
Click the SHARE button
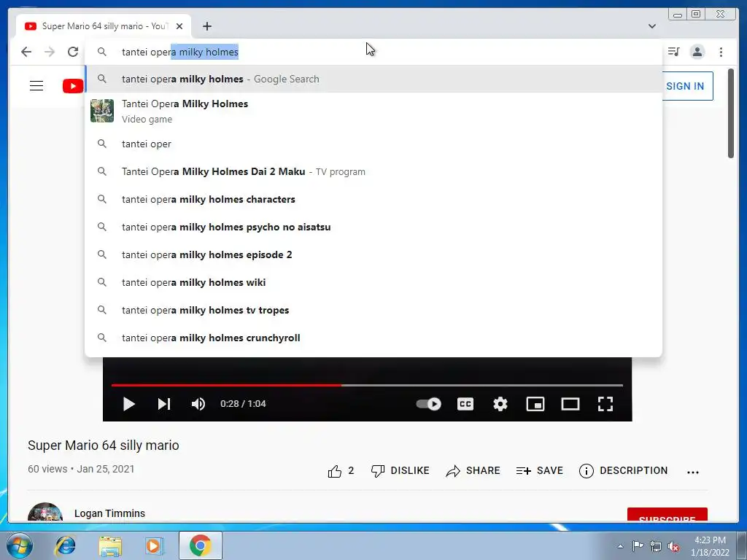pos(473,471)
